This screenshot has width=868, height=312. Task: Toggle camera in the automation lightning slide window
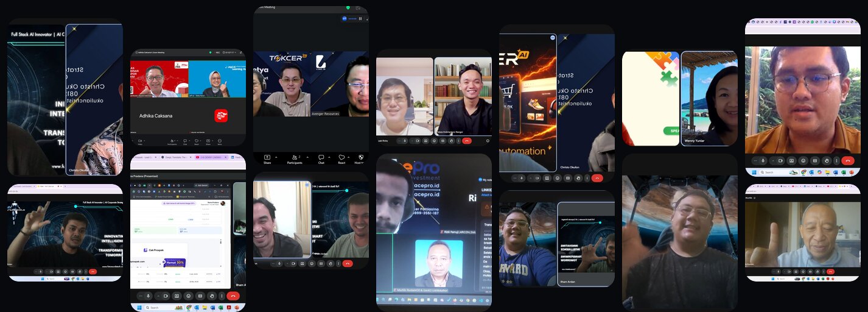point(537,178)
